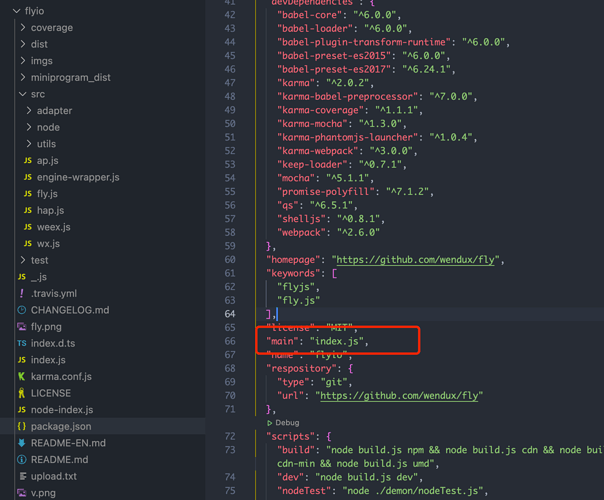Click the JS icon of weex.js
604x500 pixels.
pyautogui.click(x=28, y=227)
